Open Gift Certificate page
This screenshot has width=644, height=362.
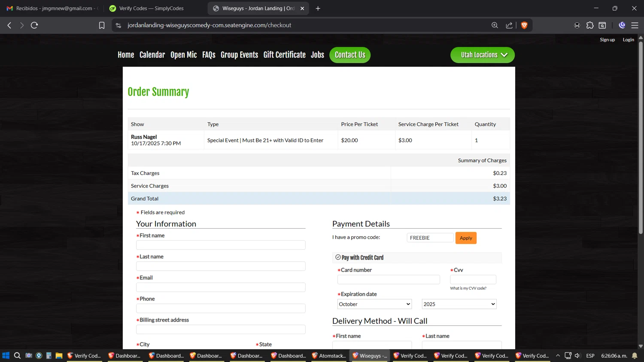click(284, 55)
